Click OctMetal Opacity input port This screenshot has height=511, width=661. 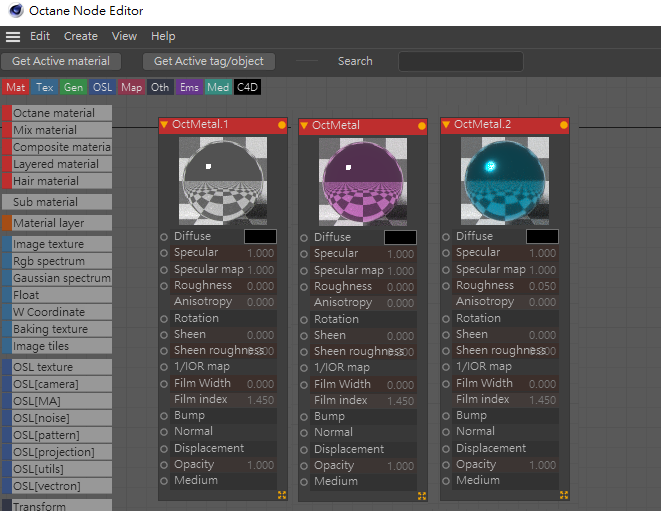[x=304, y=466]
